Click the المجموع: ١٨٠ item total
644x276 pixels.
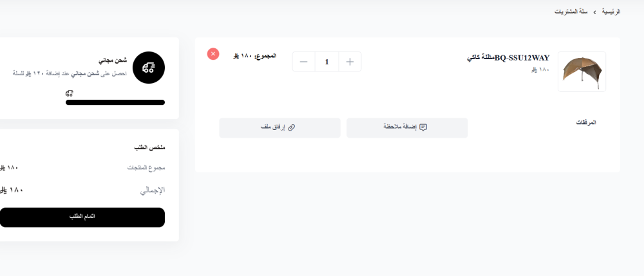tap(254, 56)
